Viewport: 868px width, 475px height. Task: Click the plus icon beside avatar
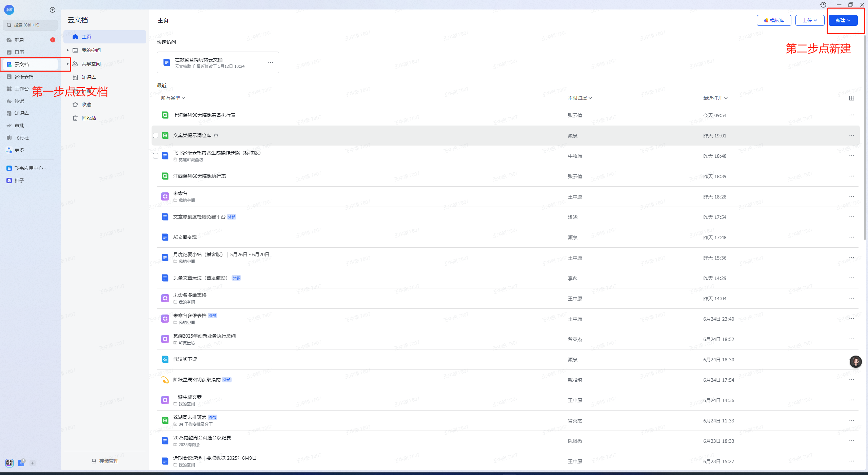click(52, 10)
